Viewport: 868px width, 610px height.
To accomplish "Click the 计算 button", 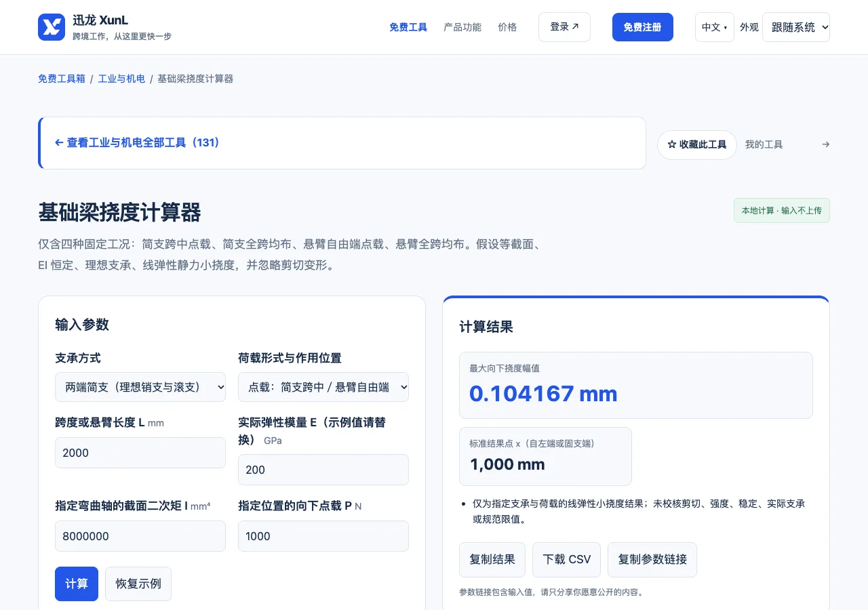I will point(77,584).
